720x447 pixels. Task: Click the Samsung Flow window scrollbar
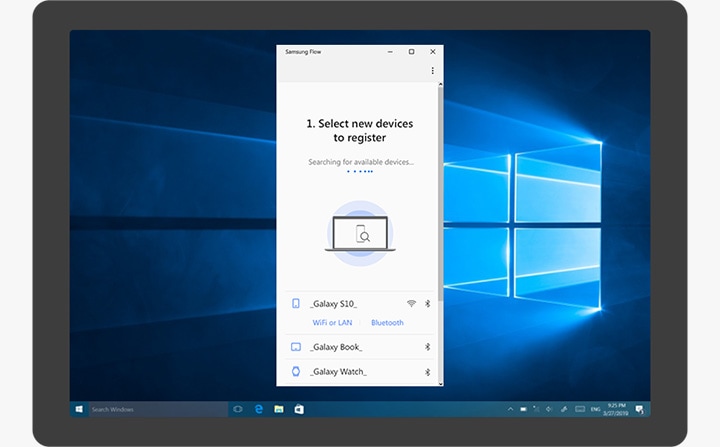coord(440,180)
